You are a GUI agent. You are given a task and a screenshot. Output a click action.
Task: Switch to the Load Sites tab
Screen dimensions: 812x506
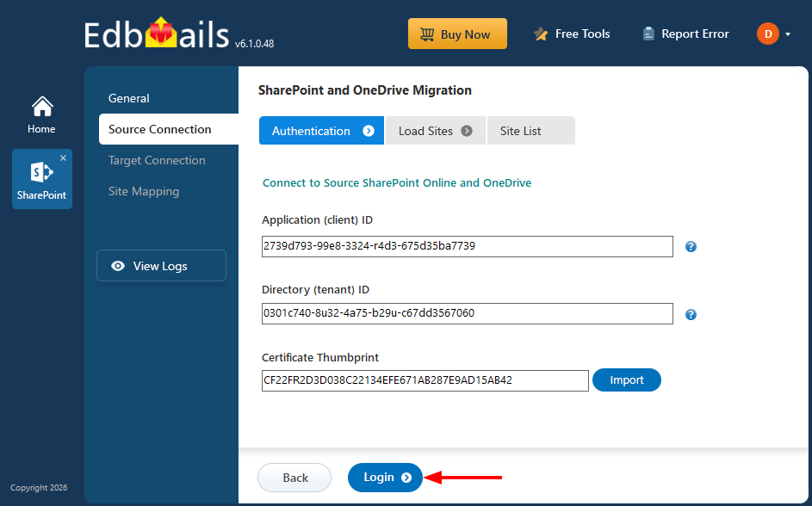(428, 130)
